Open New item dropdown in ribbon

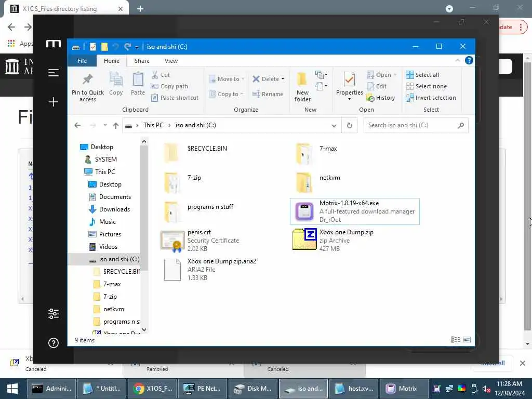(321, 75)
